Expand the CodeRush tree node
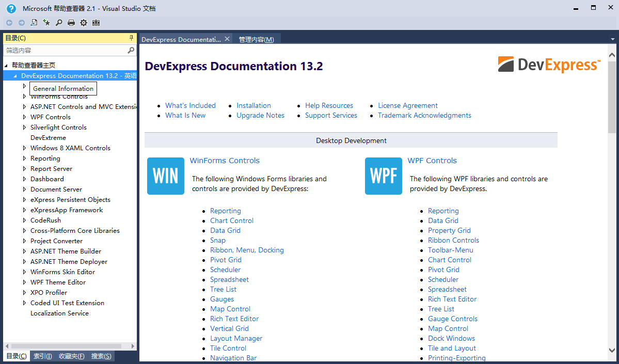This screenshot has width=619, height=364. tap(24, 220)
